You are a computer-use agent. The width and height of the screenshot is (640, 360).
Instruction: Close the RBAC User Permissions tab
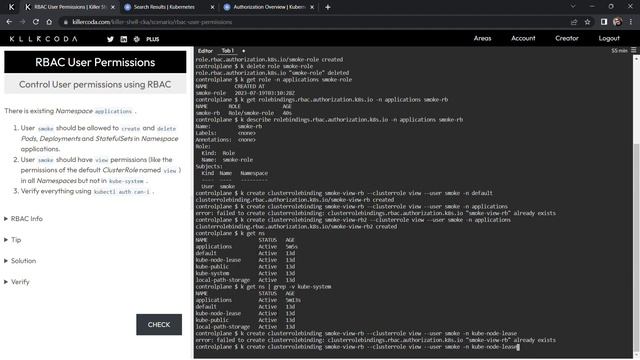[113, 7]
